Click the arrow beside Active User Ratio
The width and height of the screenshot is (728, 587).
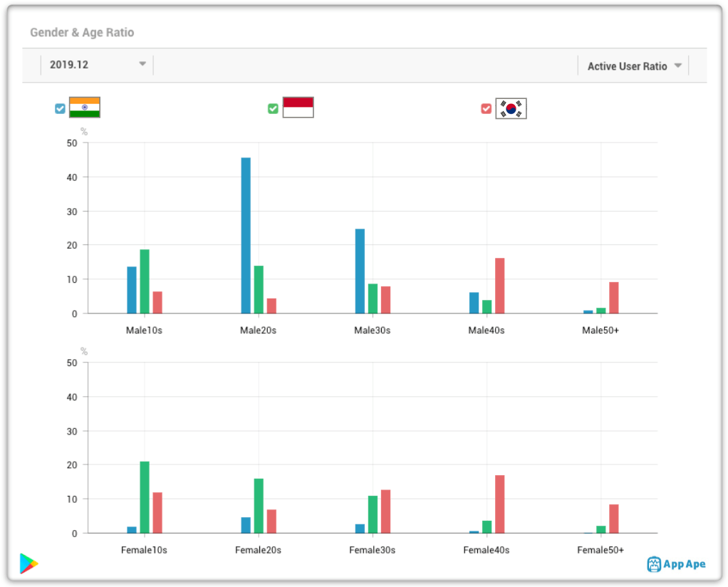coord(678,66)
